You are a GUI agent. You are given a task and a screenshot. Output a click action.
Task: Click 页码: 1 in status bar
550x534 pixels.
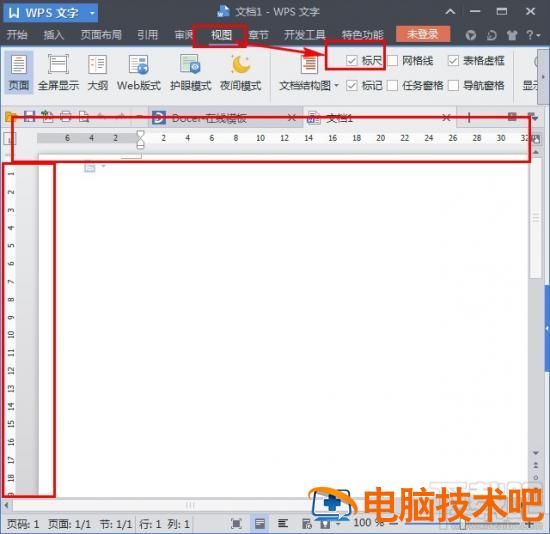tap(23, 524)
